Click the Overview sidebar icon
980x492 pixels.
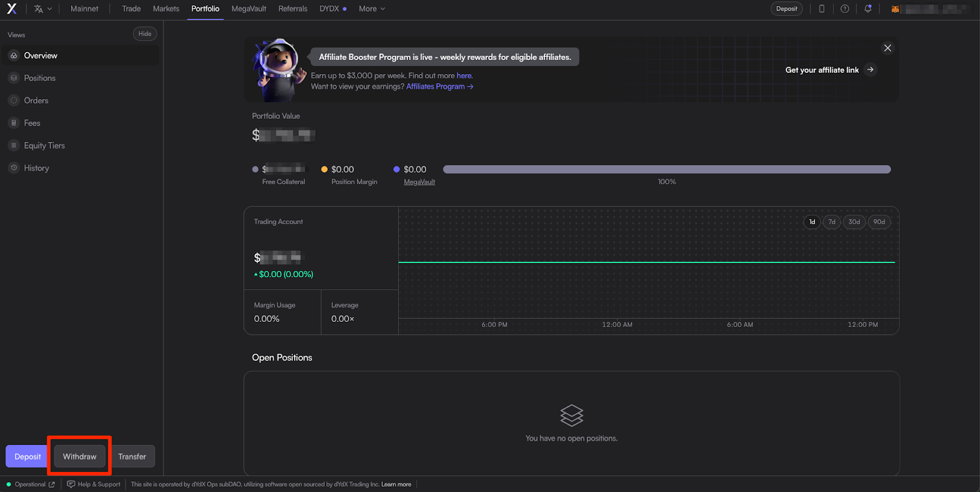(x=14, y=56)
